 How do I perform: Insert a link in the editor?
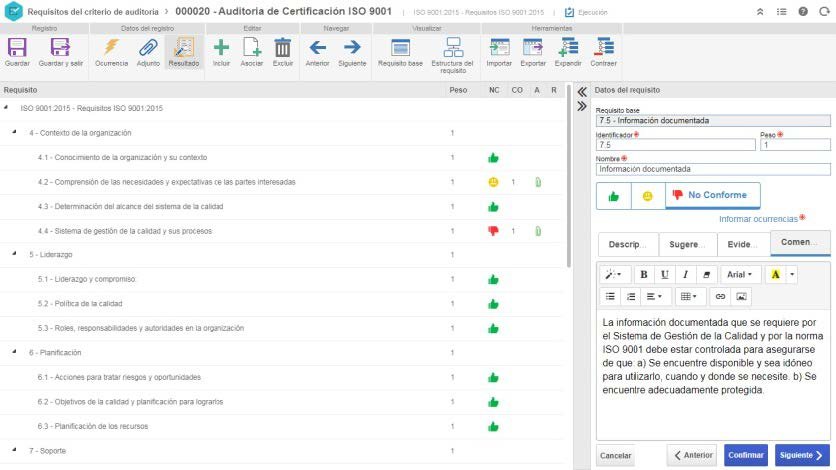point(720,297)
